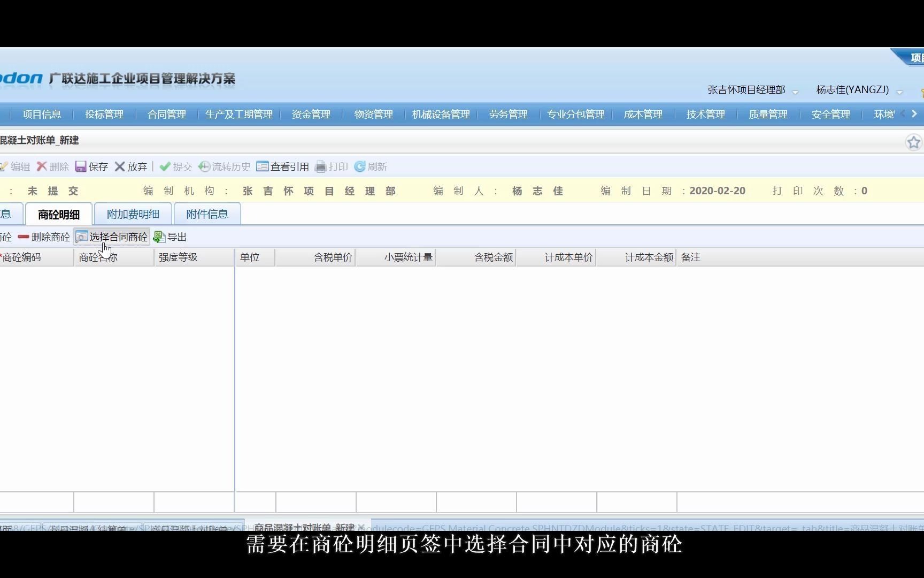Add page to favorites with star icon
Image resolution: width=924 pixels, height=578 pixels.
[913, 142]
